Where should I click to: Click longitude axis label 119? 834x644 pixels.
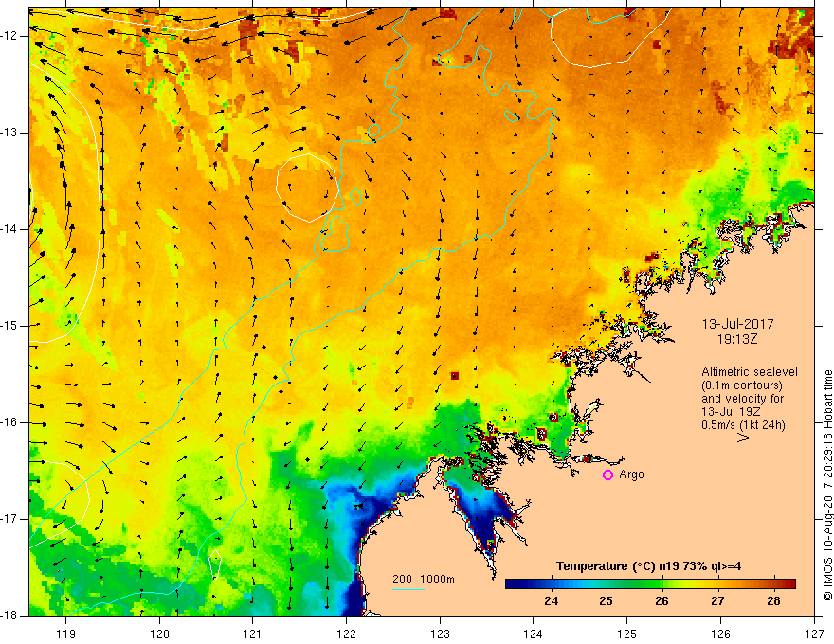pos(66,634)
